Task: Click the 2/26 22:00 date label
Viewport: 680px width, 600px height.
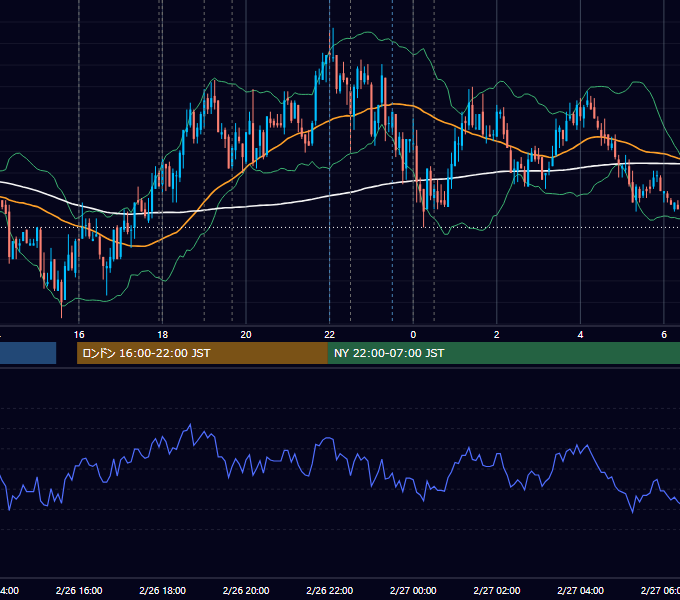Action: (x=330, y=590)
